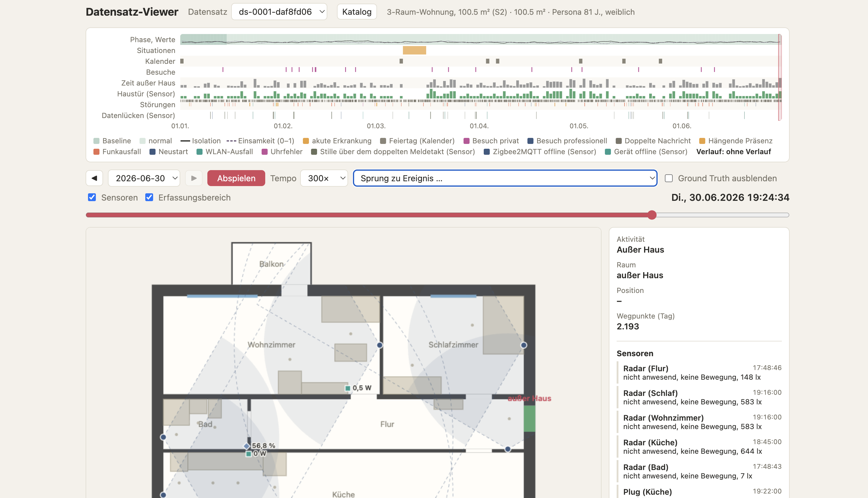
Task: Go to the next day arrow
Action: (194, 178)
